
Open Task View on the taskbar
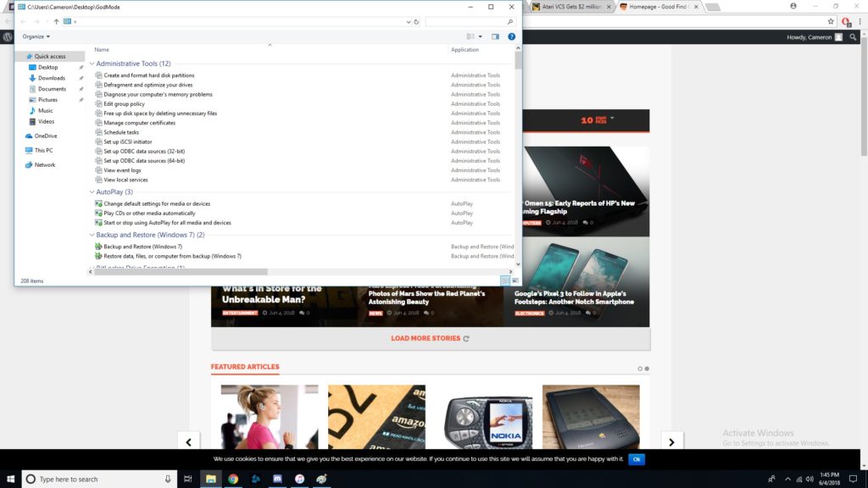click(x=188, y=479)
